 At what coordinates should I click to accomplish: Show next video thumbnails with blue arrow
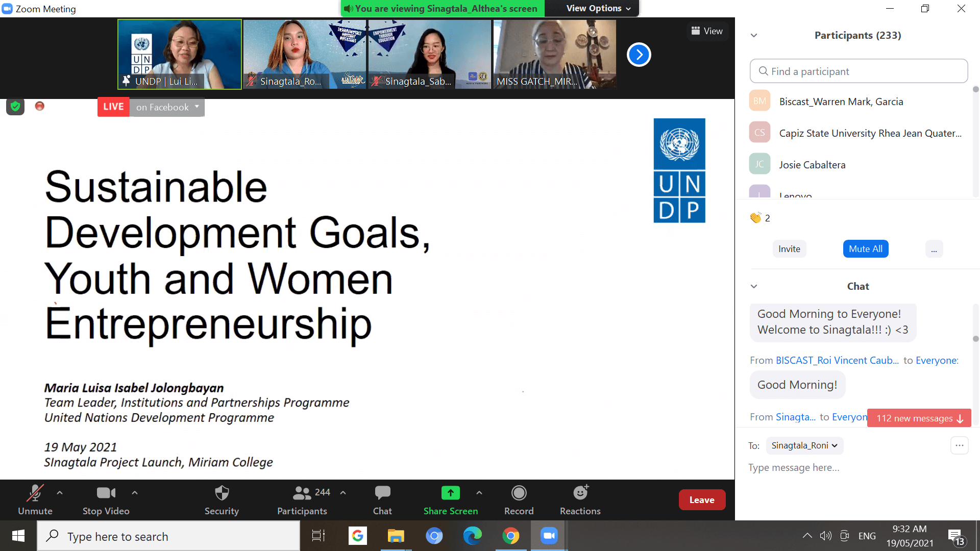point(639,55)
